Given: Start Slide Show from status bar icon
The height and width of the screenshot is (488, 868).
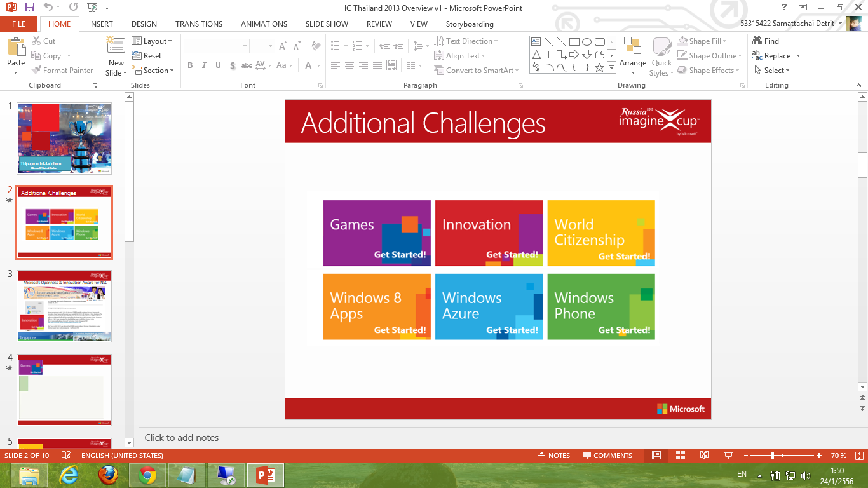Looking at the screenshot, I should 728,456.
